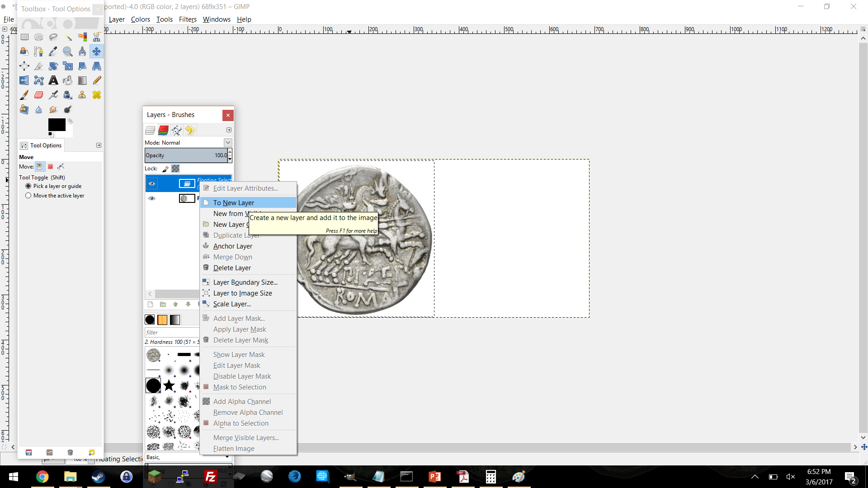Select the star brush thumbnail

pos(169,385)
